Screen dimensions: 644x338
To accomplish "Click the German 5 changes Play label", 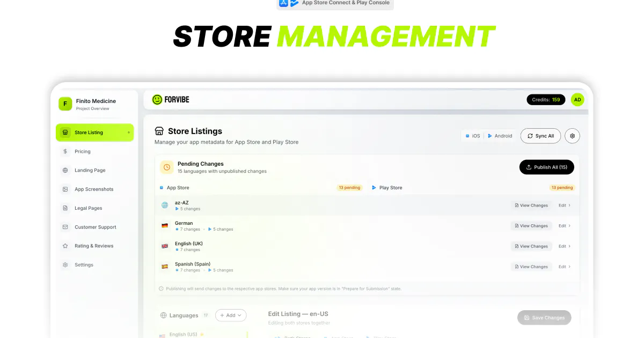I will coord(221,229).
